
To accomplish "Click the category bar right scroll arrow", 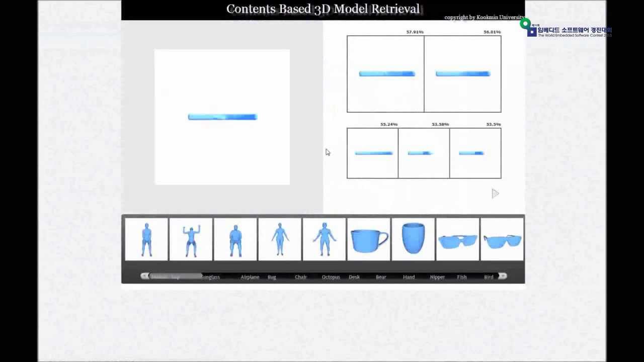I will point(502,276).
